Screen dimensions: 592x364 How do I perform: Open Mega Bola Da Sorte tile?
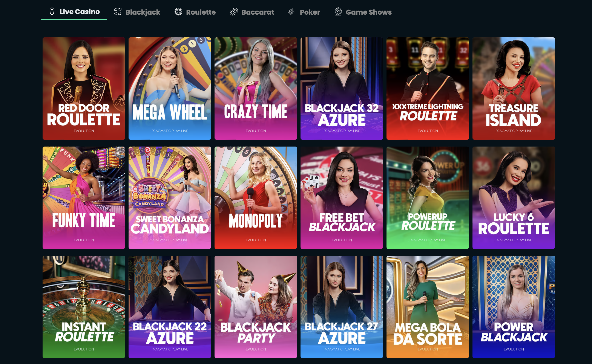(428, 307)
